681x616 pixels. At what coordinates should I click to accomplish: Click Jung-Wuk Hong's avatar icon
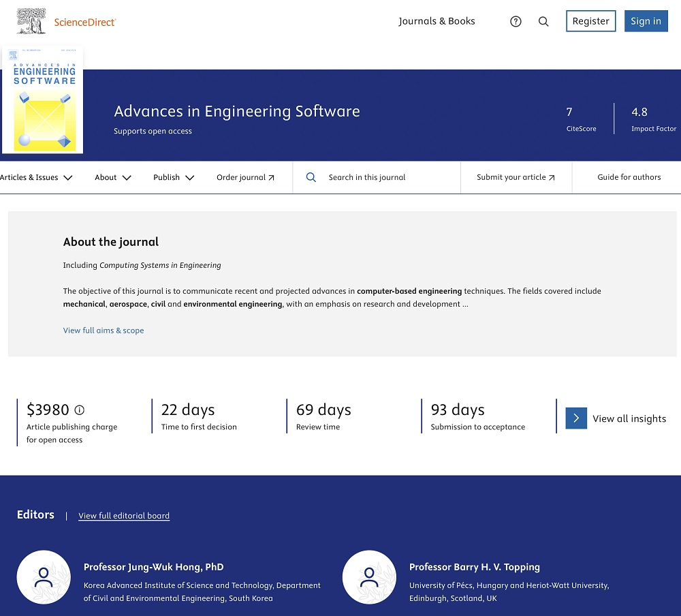click(44, 577)
